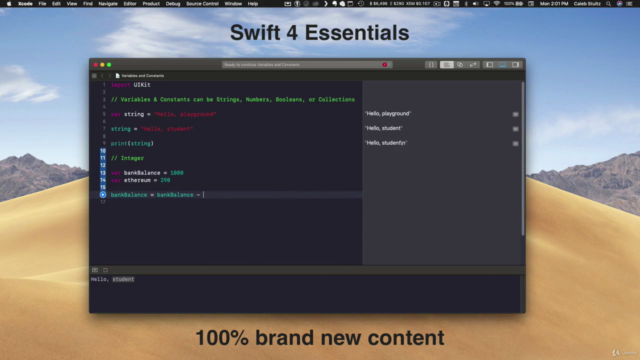Open Siri from the menu bar
640x360 pixels.
pos(620,4)
